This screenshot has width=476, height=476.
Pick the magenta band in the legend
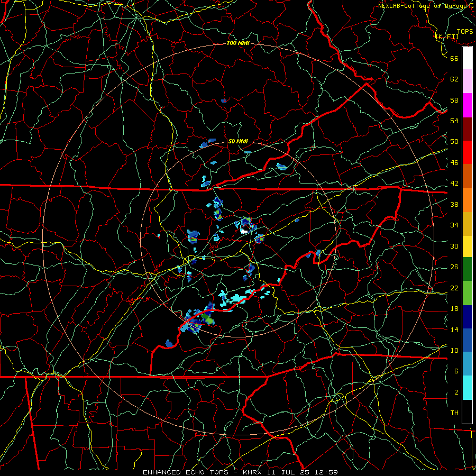pyautogui.click(x=467, y=105)
